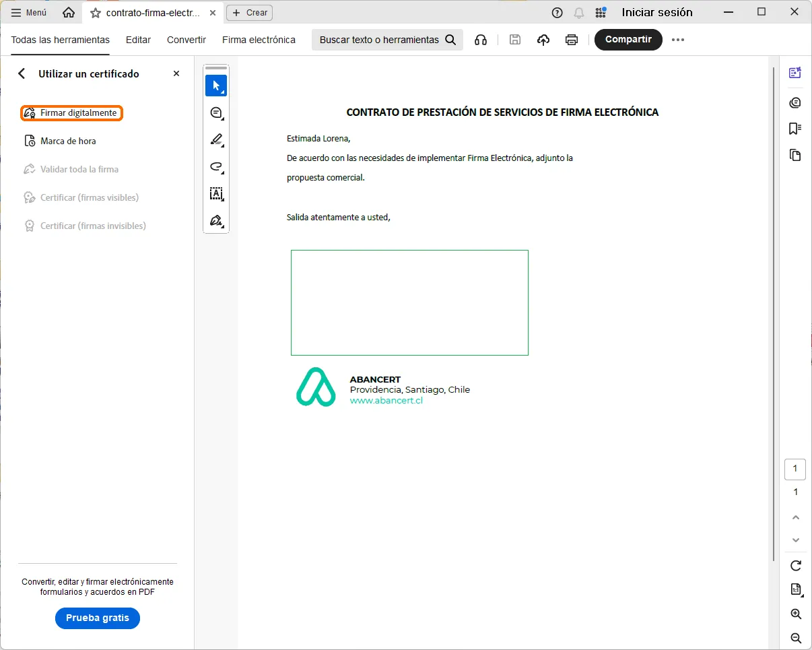The height and width of the screenshot is (650, 812).
Task: Click the current page number box
Action: (x=795, y=469)
